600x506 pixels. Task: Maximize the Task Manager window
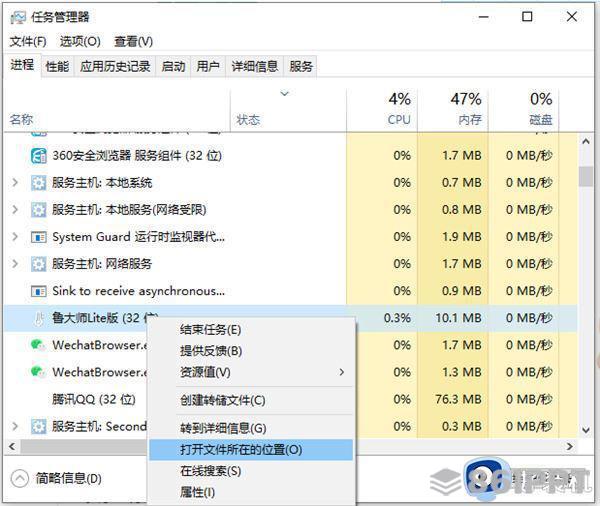click(x=527, y=17)
